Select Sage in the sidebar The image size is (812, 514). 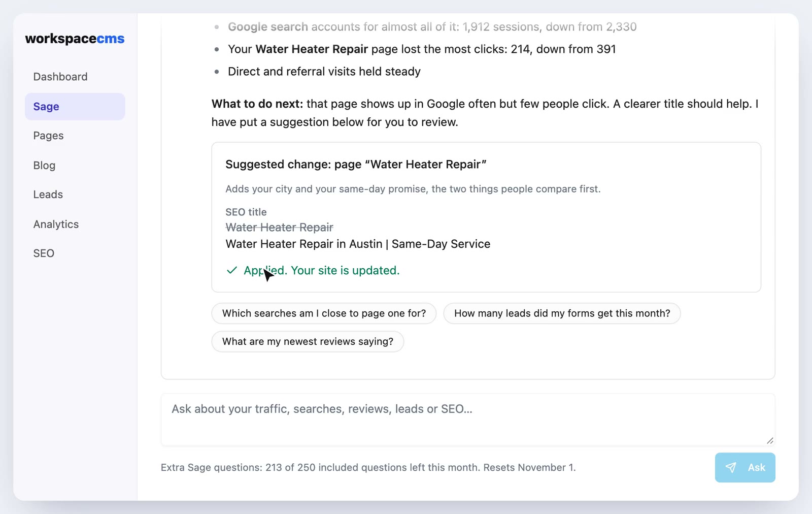click(75, 107)
